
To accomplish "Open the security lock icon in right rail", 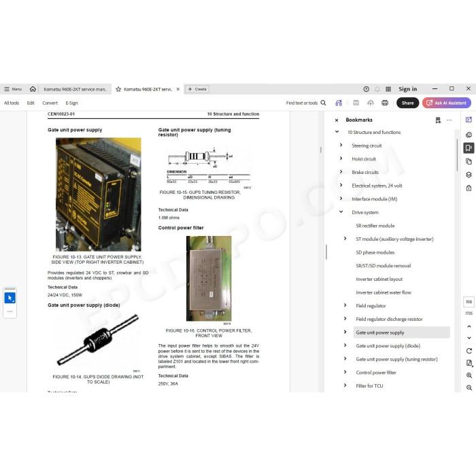I will (x=469, y=188).
